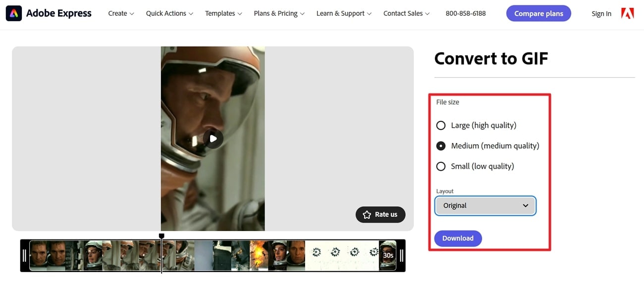Click the spinning gears frames in timeline

(x=342, y=255)
